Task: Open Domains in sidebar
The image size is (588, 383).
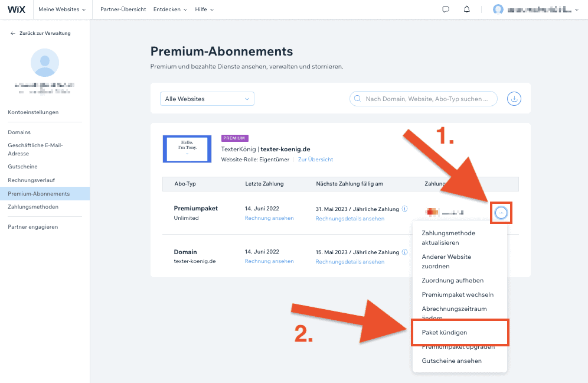Action: (x=19, y=132)
